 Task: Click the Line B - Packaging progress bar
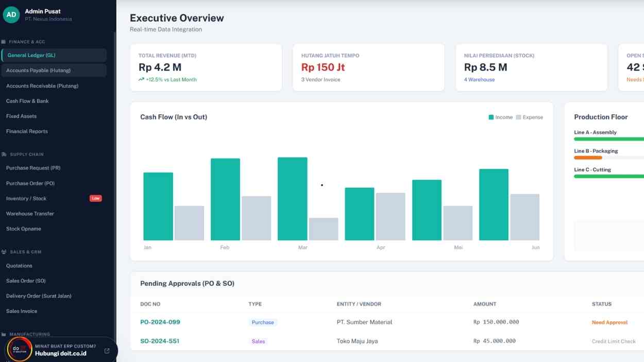608,158
